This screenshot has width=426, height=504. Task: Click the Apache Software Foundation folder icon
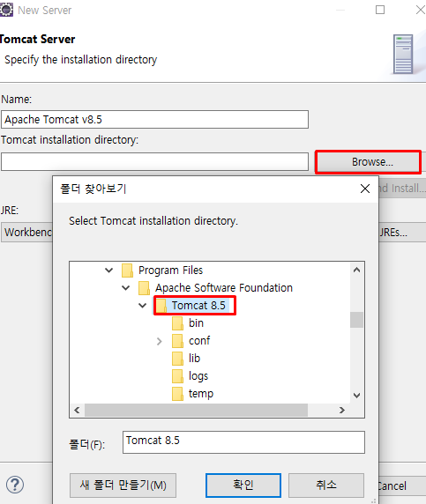(144, 288)
